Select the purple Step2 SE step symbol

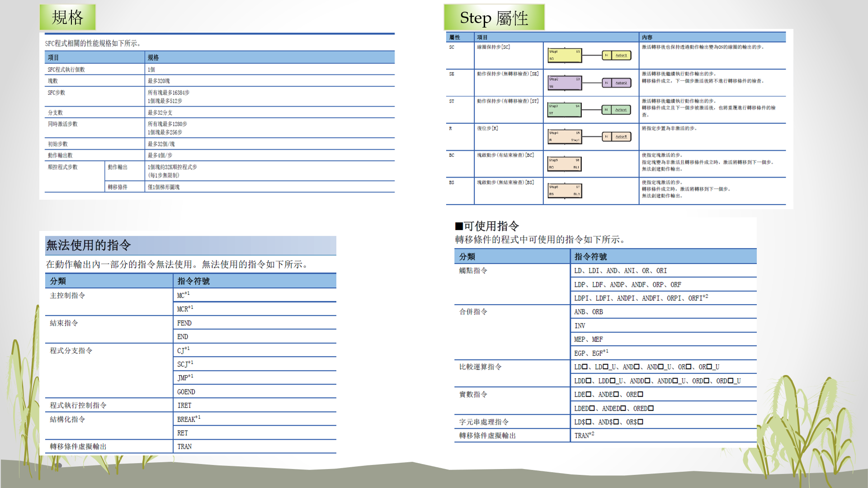[564, 83]
